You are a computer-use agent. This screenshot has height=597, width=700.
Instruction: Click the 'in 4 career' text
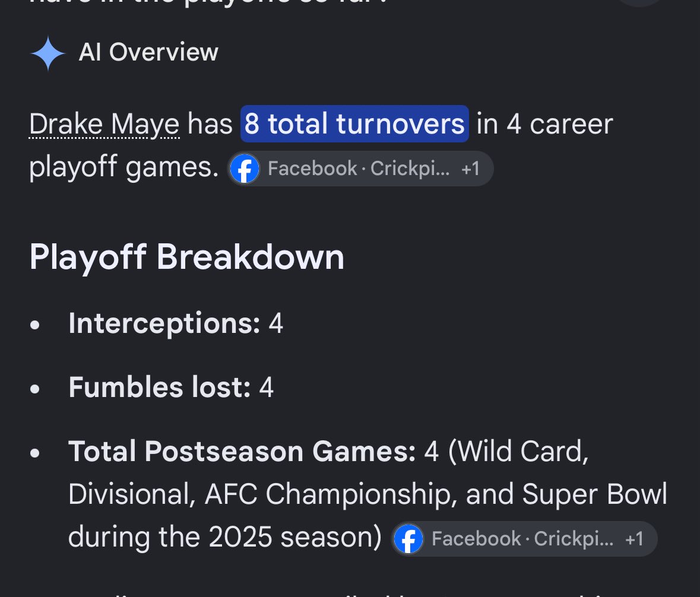coord(544,123)
